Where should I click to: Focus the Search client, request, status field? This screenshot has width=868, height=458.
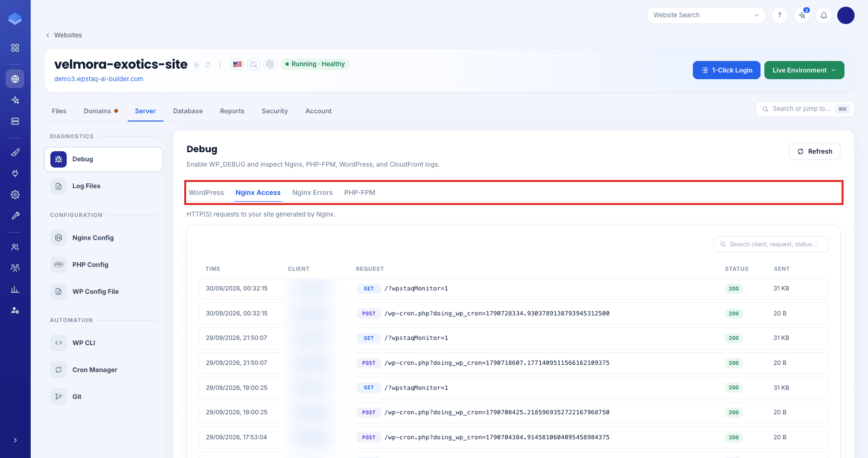pyautogui.click(x=771, y=244)
